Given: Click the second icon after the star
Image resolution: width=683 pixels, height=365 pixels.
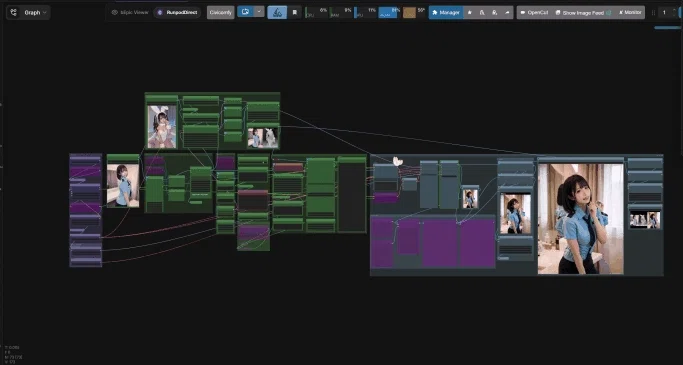Looking at the screenshot, I should coord(482,13).
